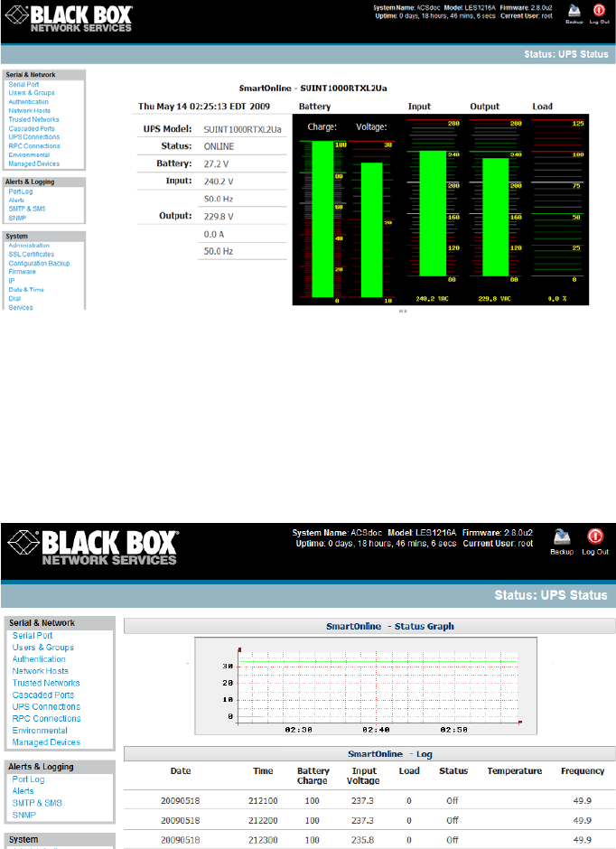
Task: Click the green Input voltage bar
Action: [433, 213]
